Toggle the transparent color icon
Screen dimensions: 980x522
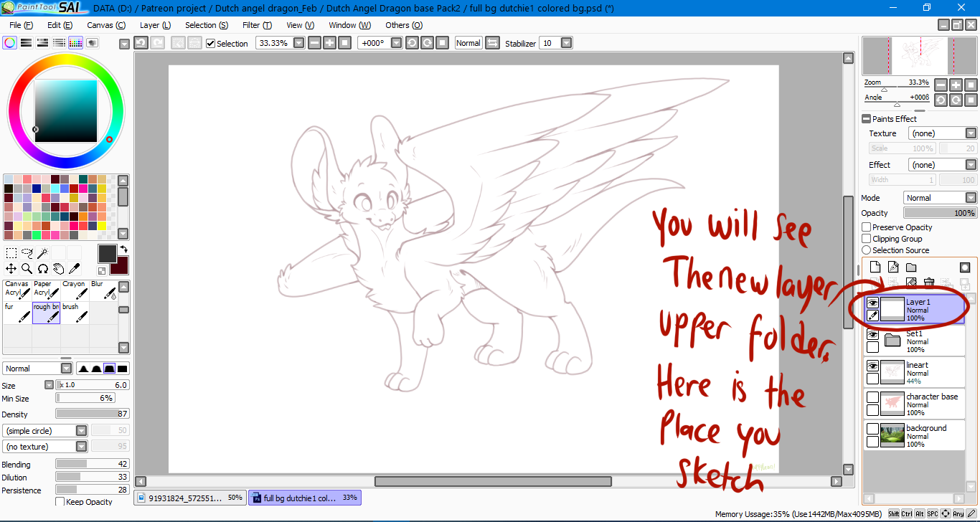point(103,270)
